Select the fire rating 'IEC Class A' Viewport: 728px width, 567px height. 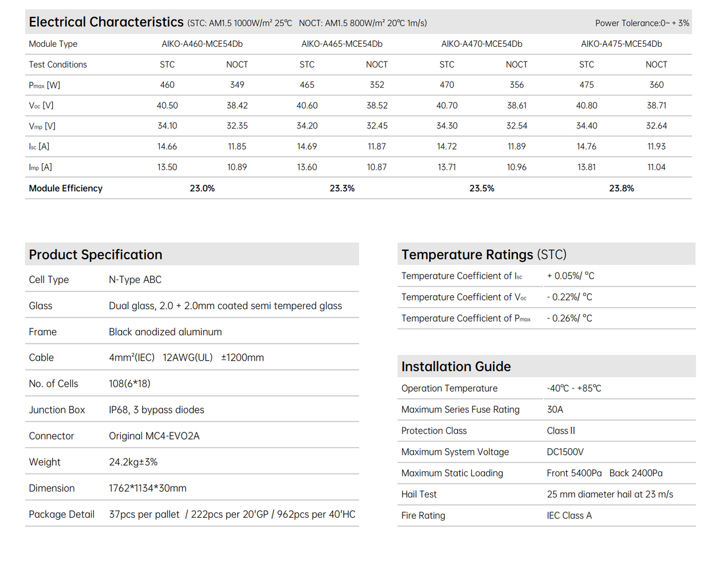coord(569,516)
